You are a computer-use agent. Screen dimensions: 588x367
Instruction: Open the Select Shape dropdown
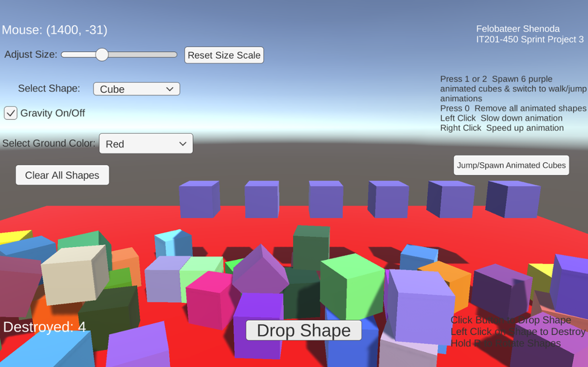[x=136, y=89]
